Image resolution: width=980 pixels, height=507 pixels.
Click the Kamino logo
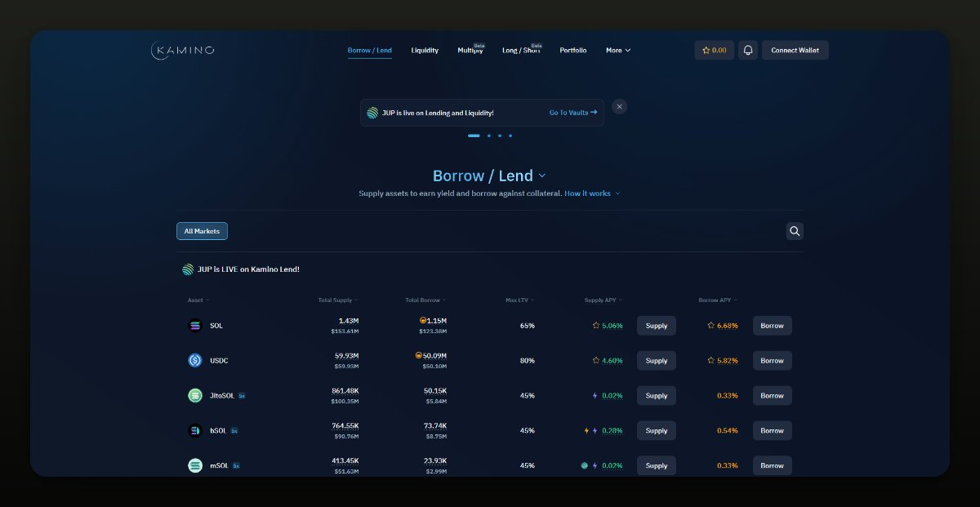pyautogui.click(x=183, y=50)
